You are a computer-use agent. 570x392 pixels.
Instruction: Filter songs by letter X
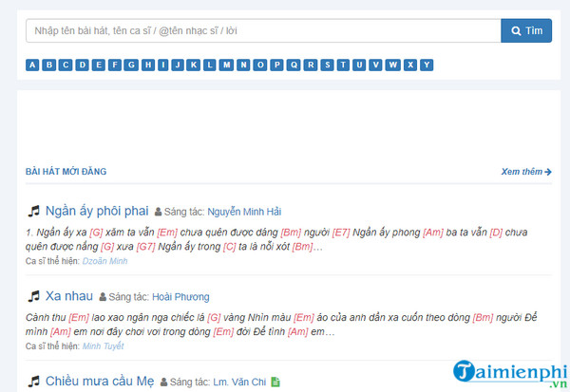click(x=410, y=65)
